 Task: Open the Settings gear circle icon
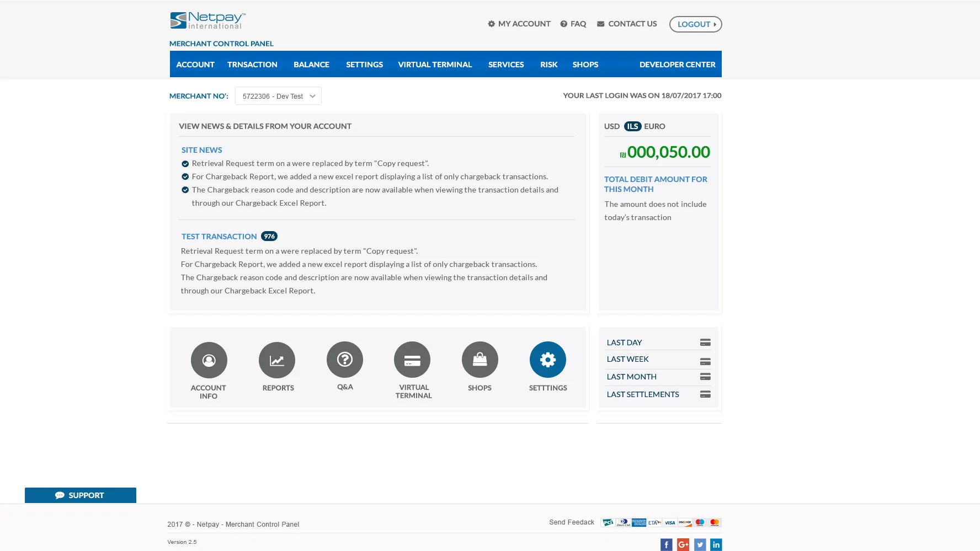pos(548,360)
